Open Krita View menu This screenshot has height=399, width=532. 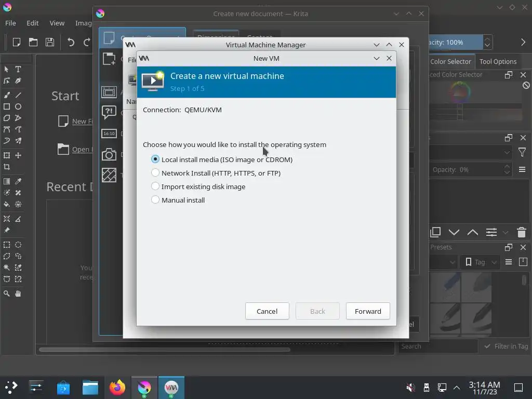[x=57, y=23]
